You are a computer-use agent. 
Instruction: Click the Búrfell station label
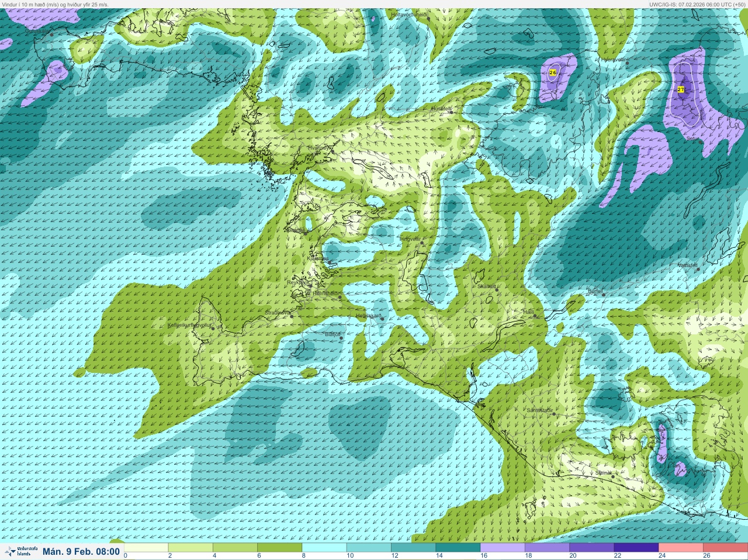595,291
